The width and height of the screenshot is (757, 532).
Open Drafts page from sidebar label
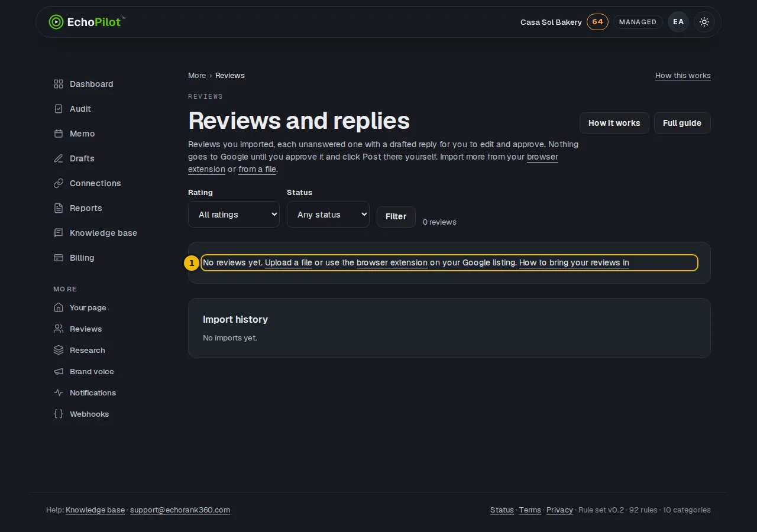pyautogui.click(x=82, y=158)
